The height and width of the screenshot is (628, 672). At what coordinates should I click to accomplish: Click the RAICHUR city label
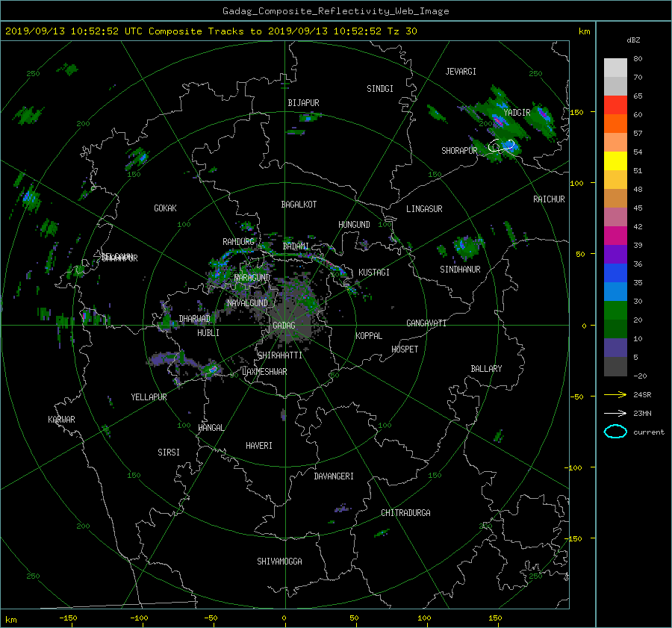(549, 199)
